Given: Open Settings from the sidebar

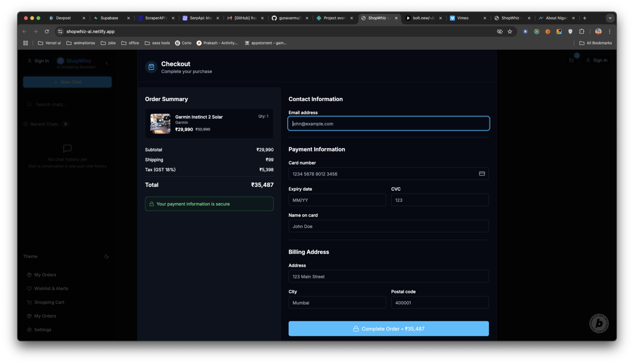Looking at the screenshot, I should pos(42,330).
